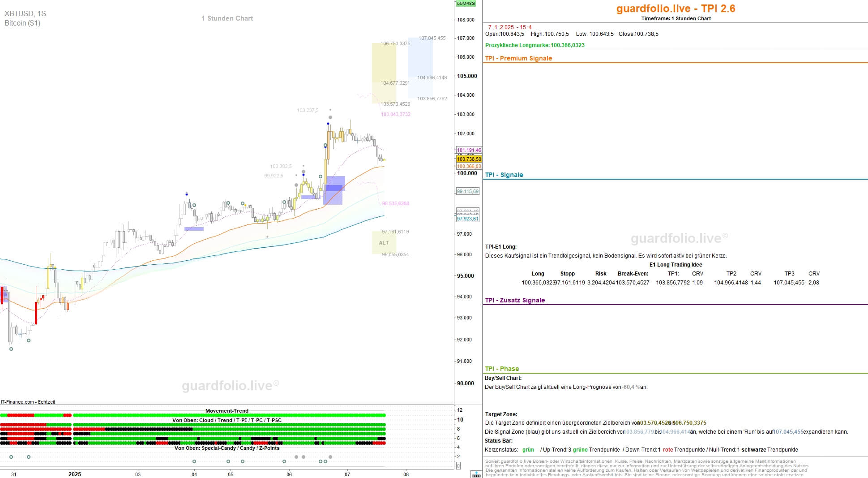Click the Break-Even: column header
The width and height of the screenshot is (868, 478).
click(633, 274)
